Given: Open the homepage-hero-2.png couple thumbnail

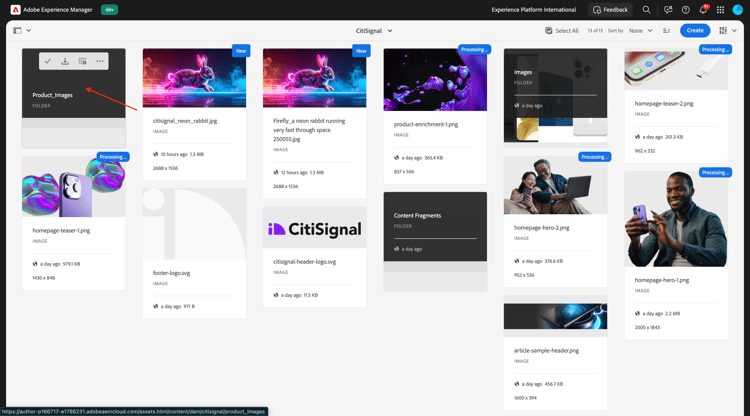Looking at the screenshot, I should 555,185.
